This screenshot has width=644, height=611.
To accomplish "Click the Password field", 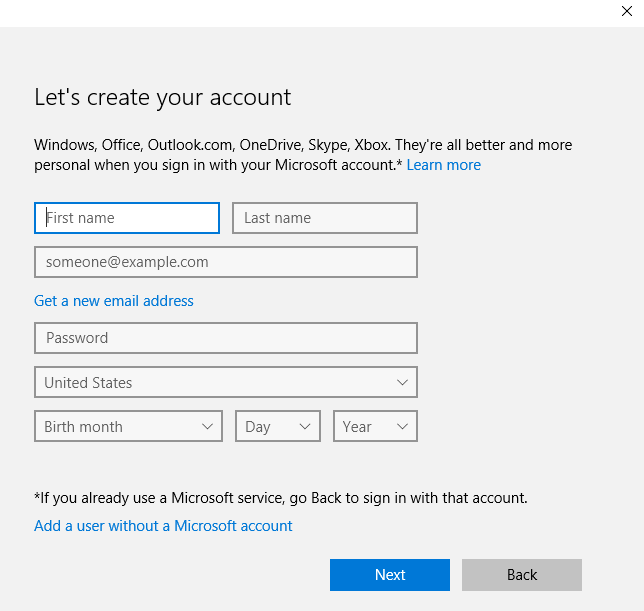I will (x=226, y=338).
